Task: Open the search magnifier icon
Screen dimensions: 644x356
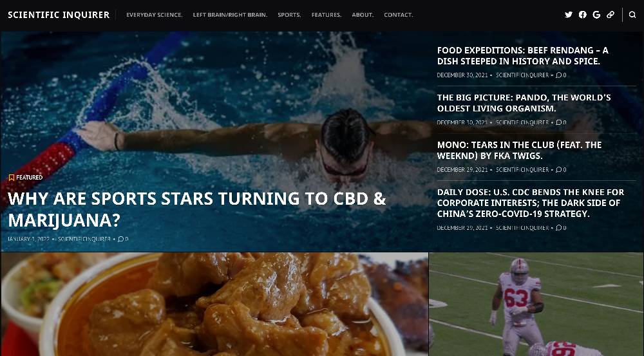Action: coord(632,15)
